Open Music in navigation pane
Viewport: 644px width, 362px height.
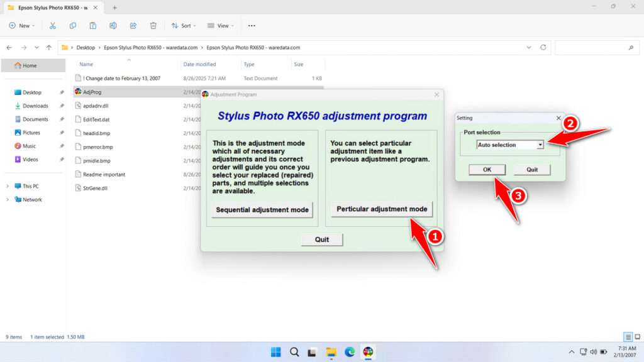(29, 146)
